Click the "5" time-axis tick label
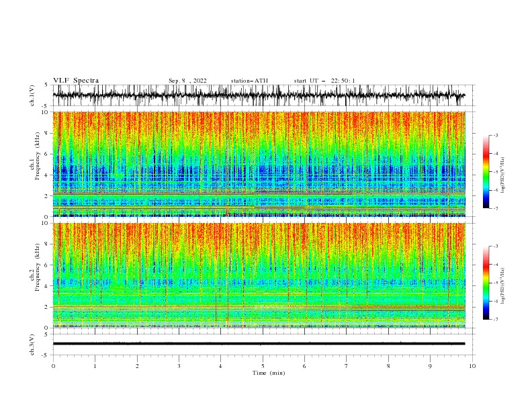This screenshot has height=411, width=532. tap(263, 366)
